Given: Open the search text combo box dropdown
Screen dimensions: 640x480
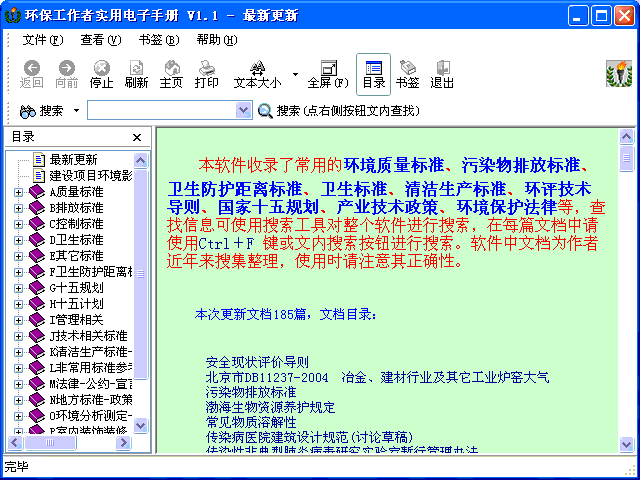Looking at the screenshot, I should pyautogui.click(x=243, y=110).
